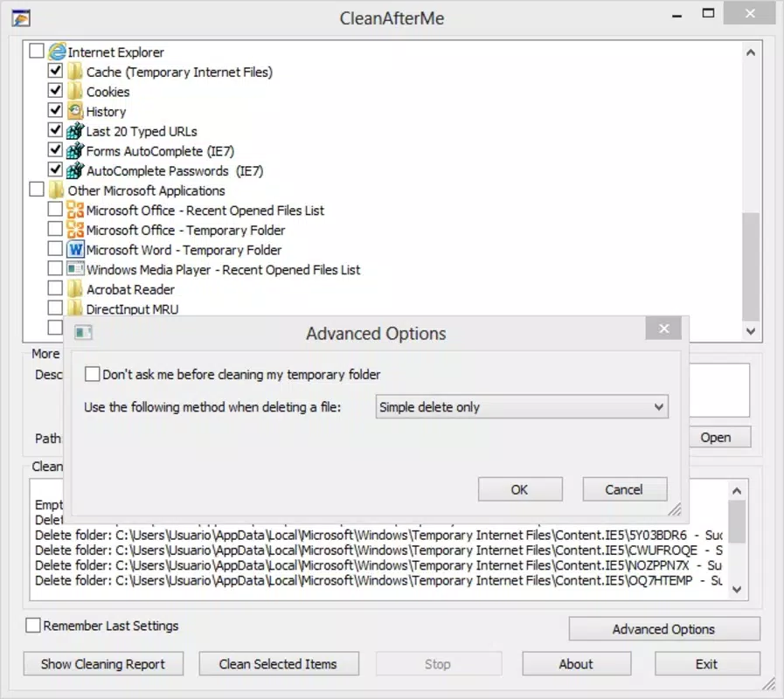The height and width of the screenshot is (699, 784).
Task: Show Cleaning Report
Action: [x=103, y=663]
